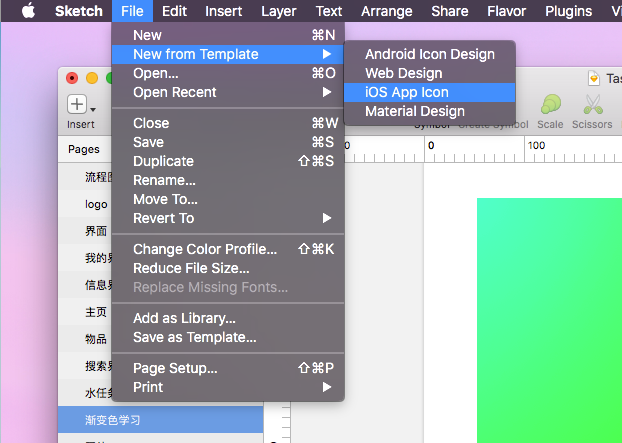Choose Save from File menu
The image size is (622, 443).
228,142
